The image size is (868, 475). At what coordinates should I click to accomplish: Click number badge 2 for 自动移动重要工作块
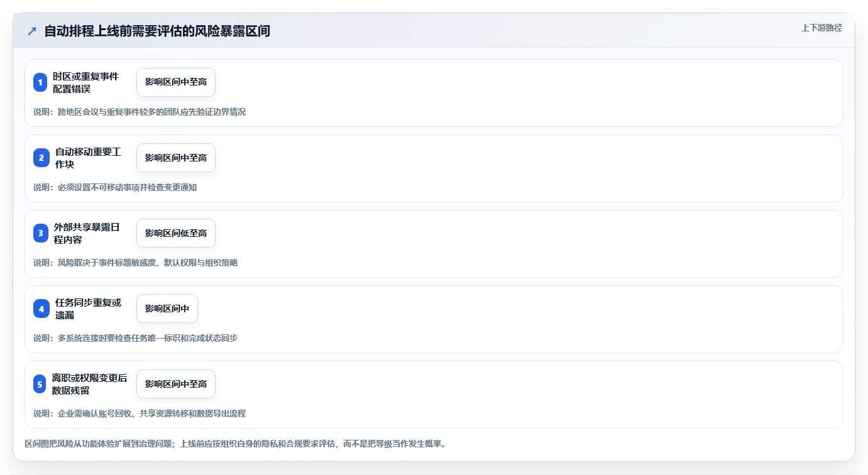(x=41, y=158)
